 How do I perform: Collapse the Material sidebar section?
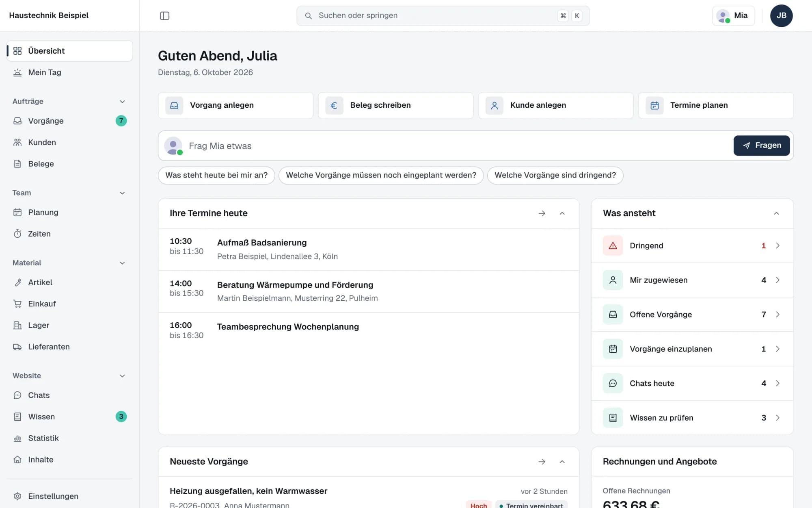122,263
